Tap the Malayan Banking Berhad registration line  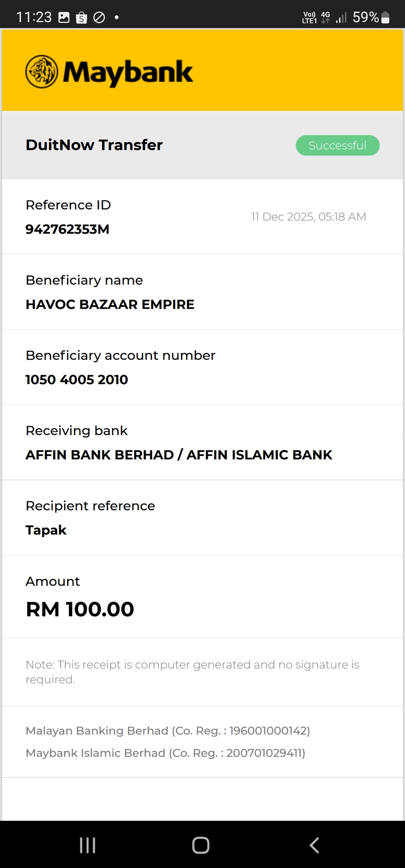point(168,730)
